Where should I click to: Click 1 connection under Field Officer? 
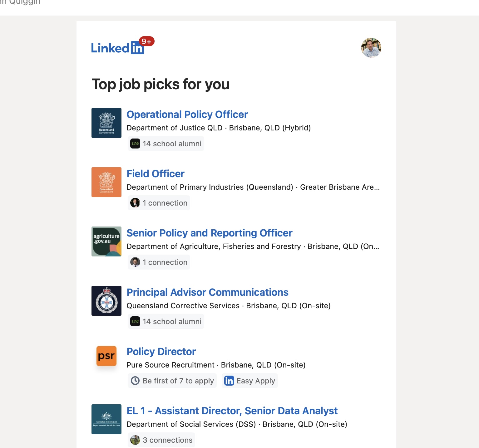tap(159, 203)
